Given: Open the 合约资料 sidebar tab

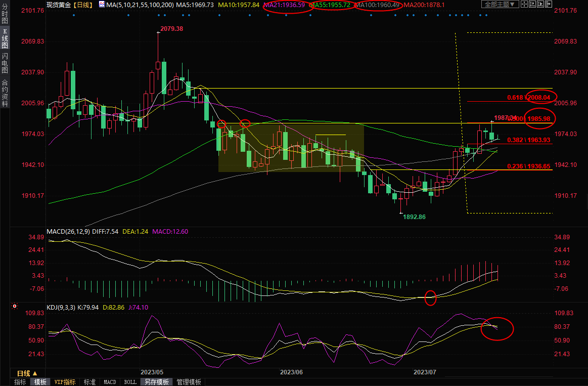Looking at the screenshot, I should point(5,93).
